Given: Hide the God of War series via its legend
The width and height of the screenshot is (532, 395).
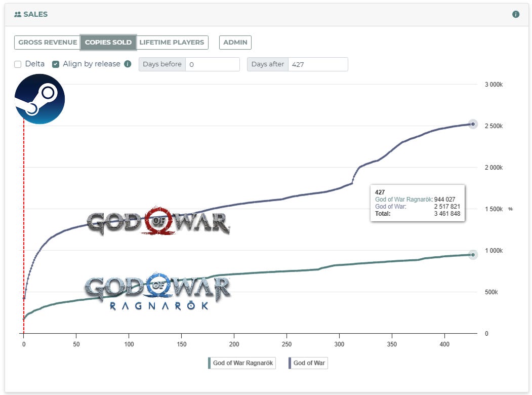Looking at the screenshot, I should tap(308, 363).
